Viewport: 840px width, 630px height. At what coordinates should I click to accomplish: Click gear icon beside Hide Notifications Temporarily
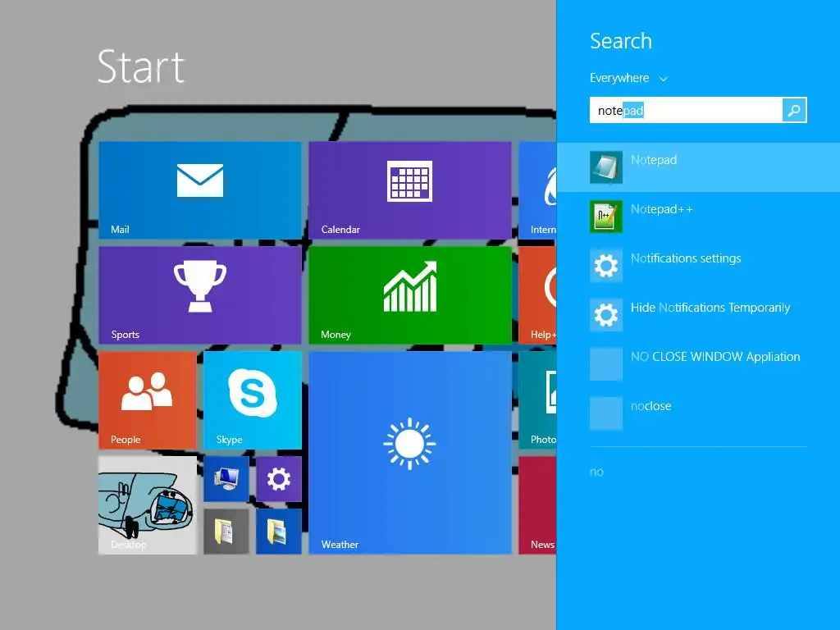(606, 315)
